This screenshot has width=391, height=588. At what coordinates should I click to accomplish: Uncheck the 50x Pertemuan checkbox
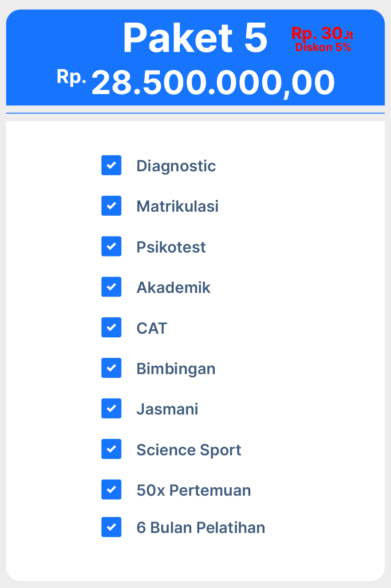[x=111, y=490]
